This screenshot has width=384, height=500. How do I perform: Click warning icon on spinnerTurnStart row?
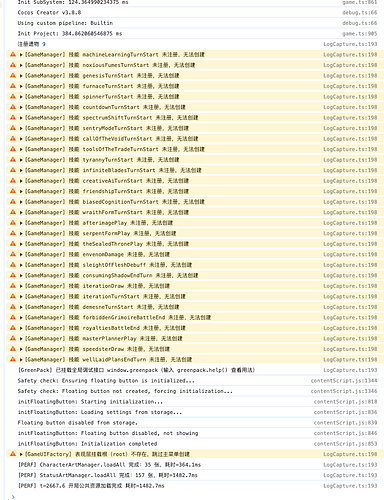coord(13,96)
